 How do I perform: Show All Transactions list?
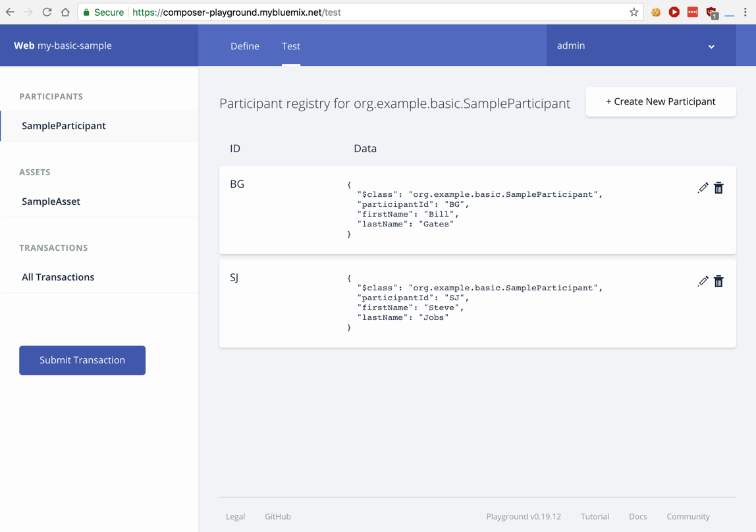[x=58, y=277]
